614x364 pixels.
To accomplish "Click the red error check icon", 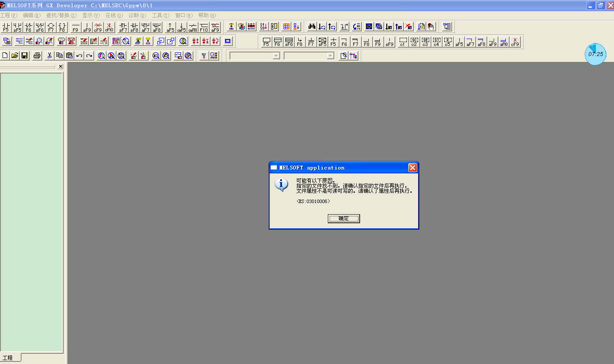I will [251, 27].
